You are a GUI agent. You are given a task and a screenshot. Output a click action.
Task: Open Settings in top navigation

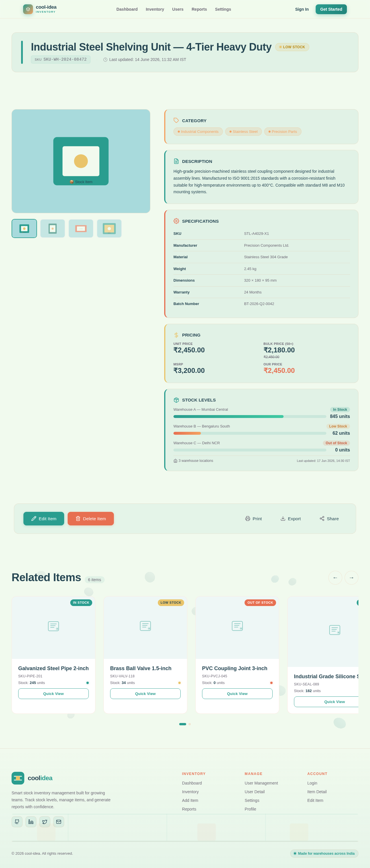click(x=223, y=9)
